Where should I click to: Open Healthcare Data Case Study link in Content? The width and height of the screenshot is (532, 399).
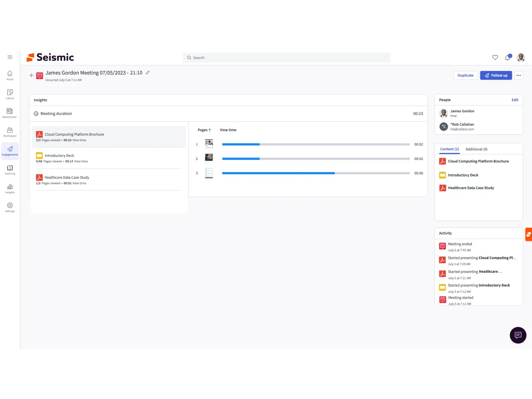click(471, 188)
